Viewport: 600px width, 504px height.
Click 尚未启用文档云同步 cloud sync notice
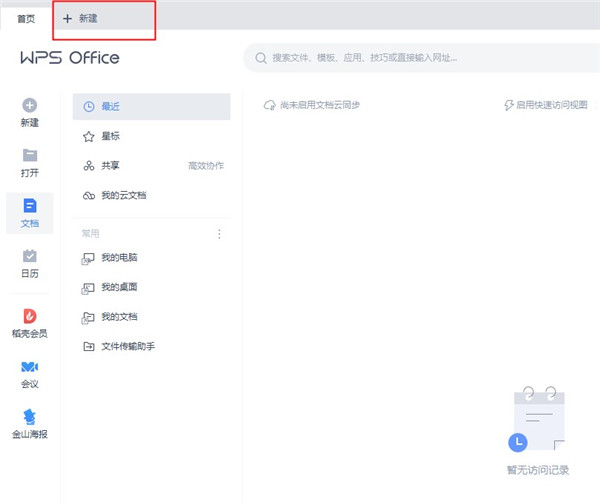pos(320,105)
